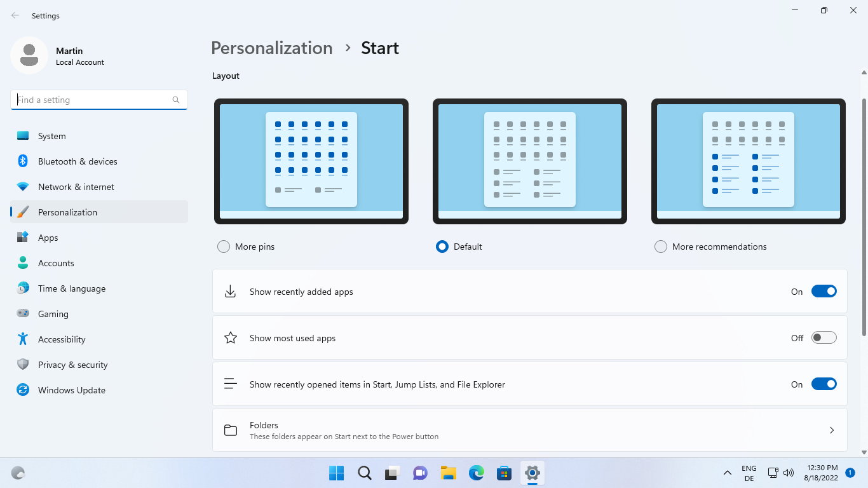868x488 pixels.
Task: Open Windows Update in the sidebar
Action: pyautogui.click(x=71, y=390)
